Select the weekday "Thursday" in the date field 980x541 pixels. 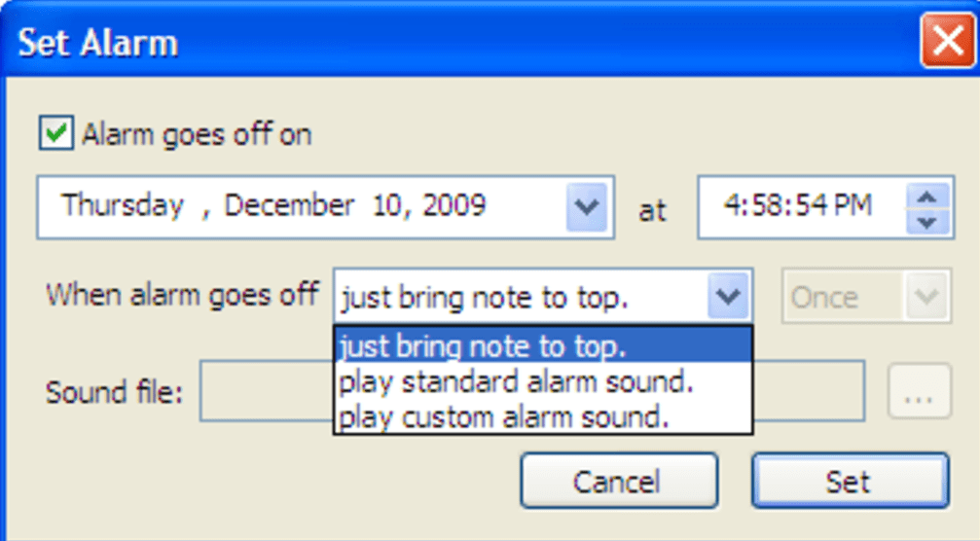pyautogui.click(x=123, y=206)
